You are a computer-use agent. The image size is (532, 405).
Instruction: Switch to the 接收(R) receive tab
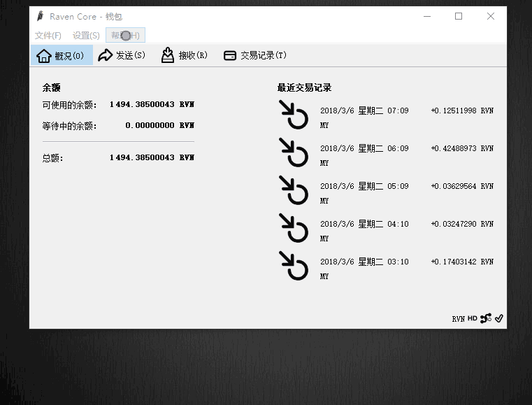[x=185, y=55]
